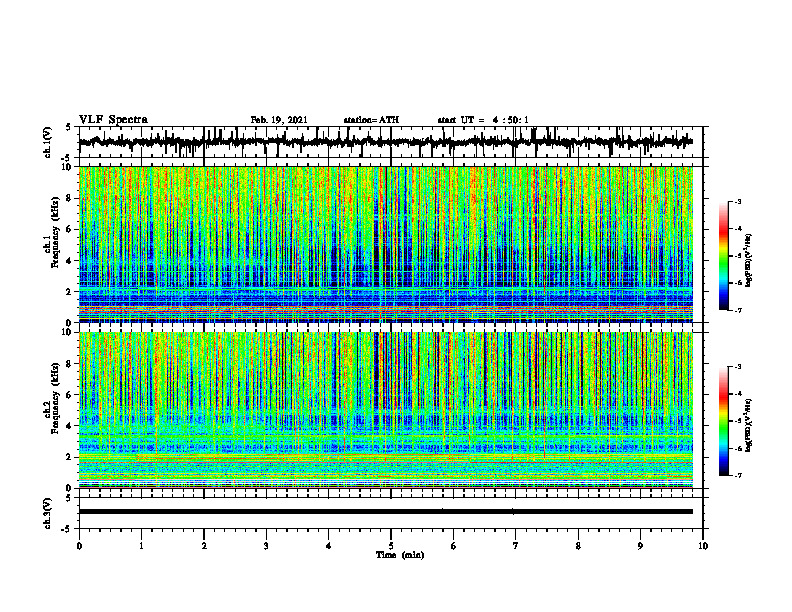Click the "4" minute tick on time axis
The height and width of the screenshot is (612, 792).
point(329,546)
